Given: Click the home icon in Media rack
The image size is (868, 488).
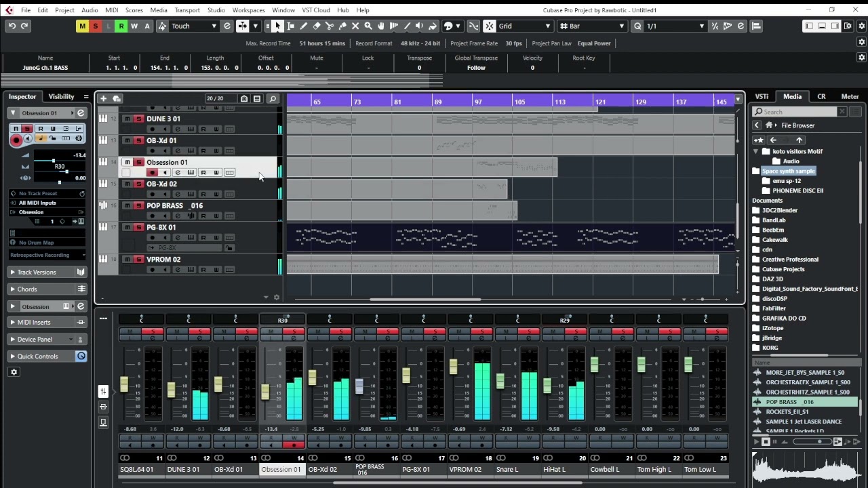Looking at the screenshot, I should click(x=769, y=125).
